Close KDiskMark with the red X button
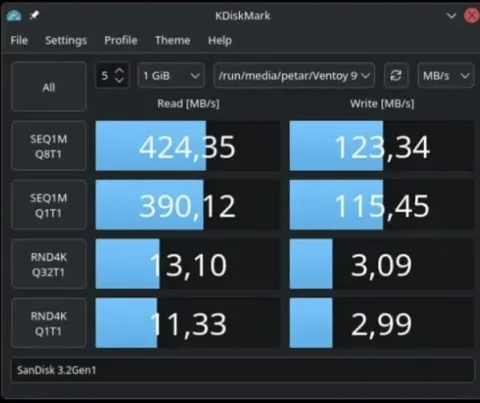 [472, 15]
